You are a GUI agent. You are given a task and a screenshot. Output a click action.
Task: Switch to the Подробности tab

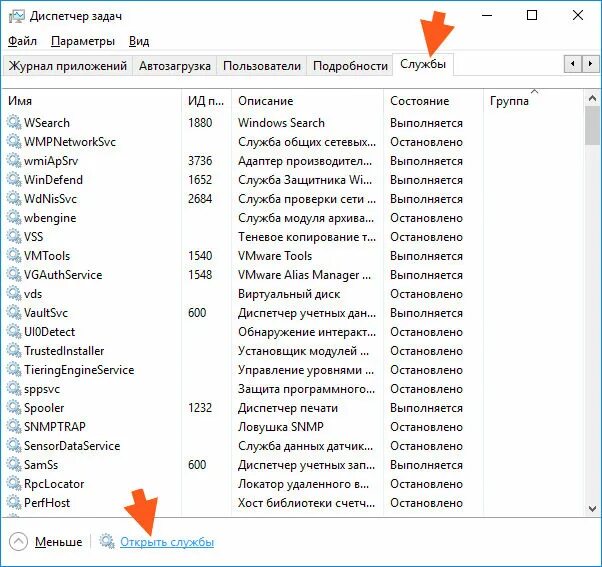[350, 66]
